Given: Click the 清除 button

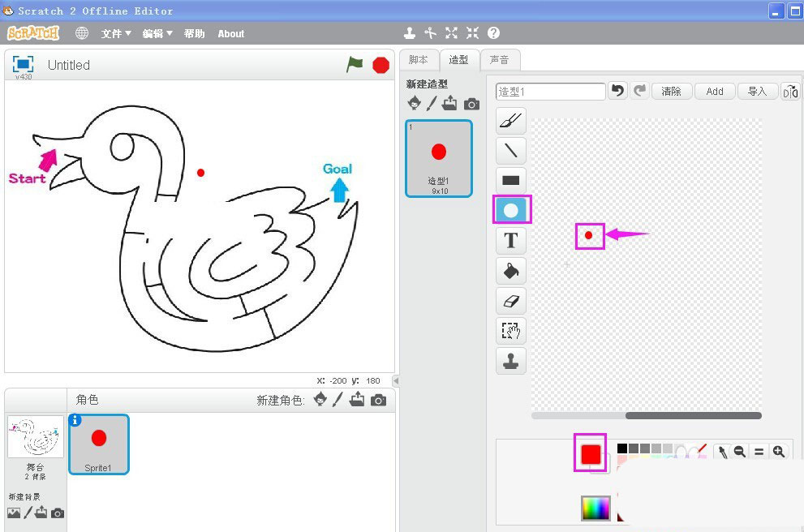Looking at the screenshot, I should point(672,91).
